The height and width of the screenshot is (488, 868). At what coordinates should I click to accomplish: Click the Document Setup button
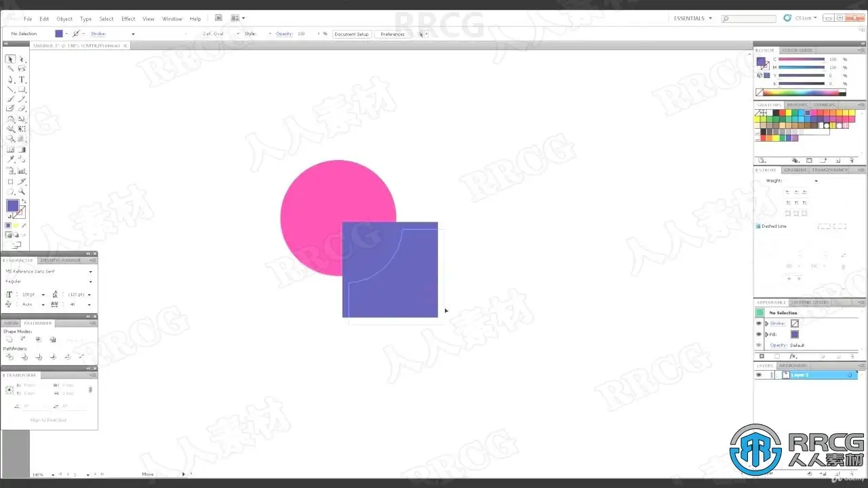[352, 34]
